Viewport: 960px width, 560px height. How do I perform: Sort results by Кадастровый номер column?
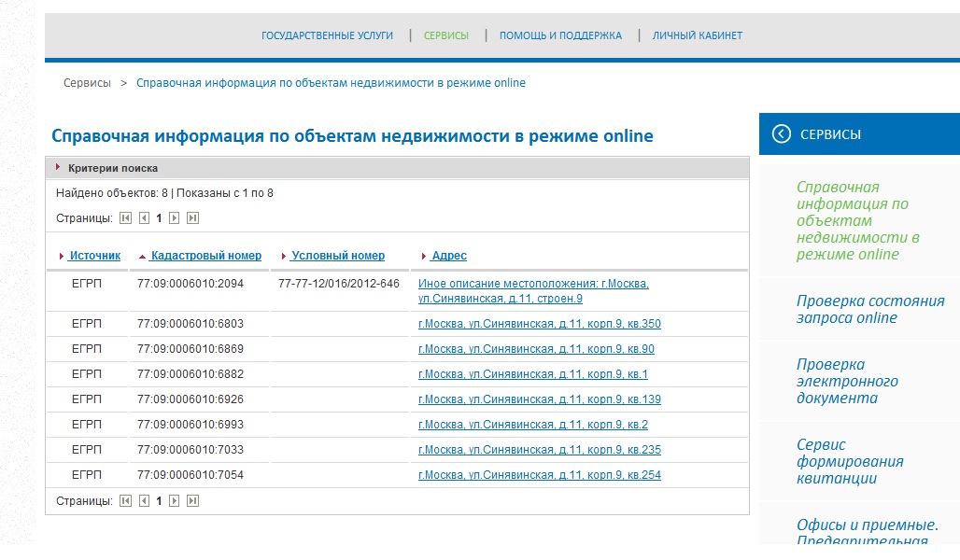205,256
